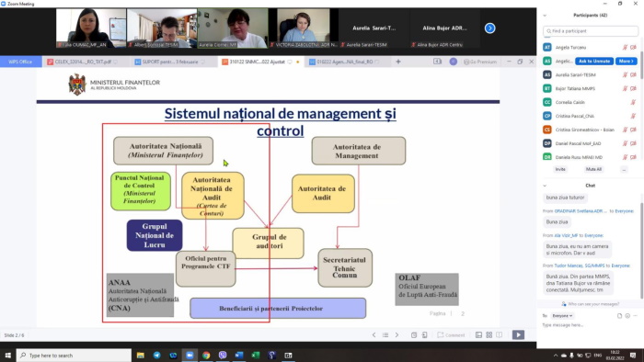Viewport: 644px width, 362px height.
Task: Go to the next slide arrow
Action: click(x=397, y=335)
